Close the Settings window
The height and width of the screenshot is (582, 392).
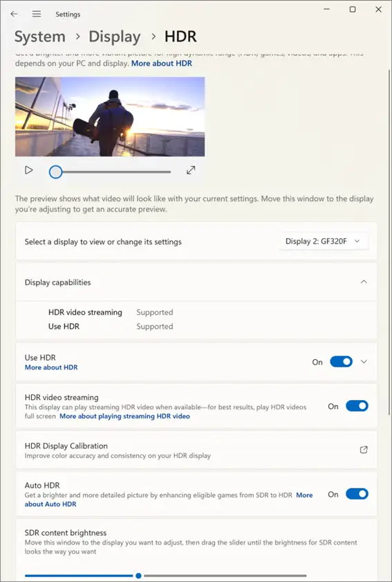(378, 9)
